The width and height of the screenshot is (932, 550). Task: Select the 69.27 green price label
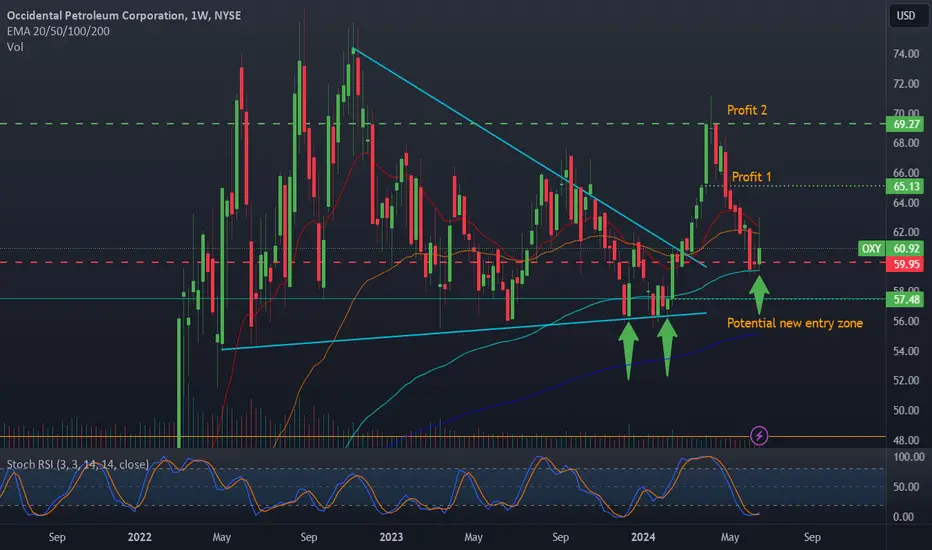[x=905, y=124]
